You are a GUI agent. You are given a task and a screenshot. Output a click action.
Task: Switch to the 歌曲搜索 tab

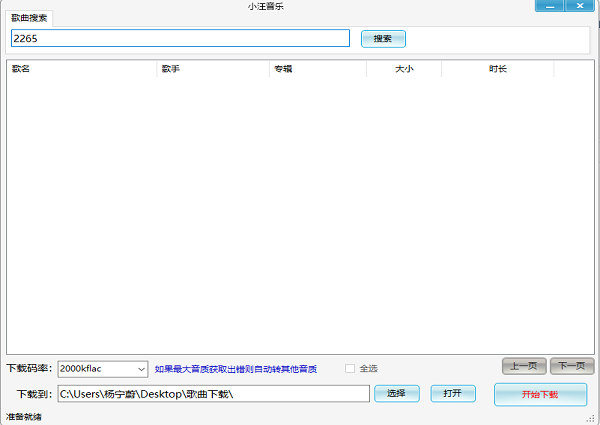28,18
